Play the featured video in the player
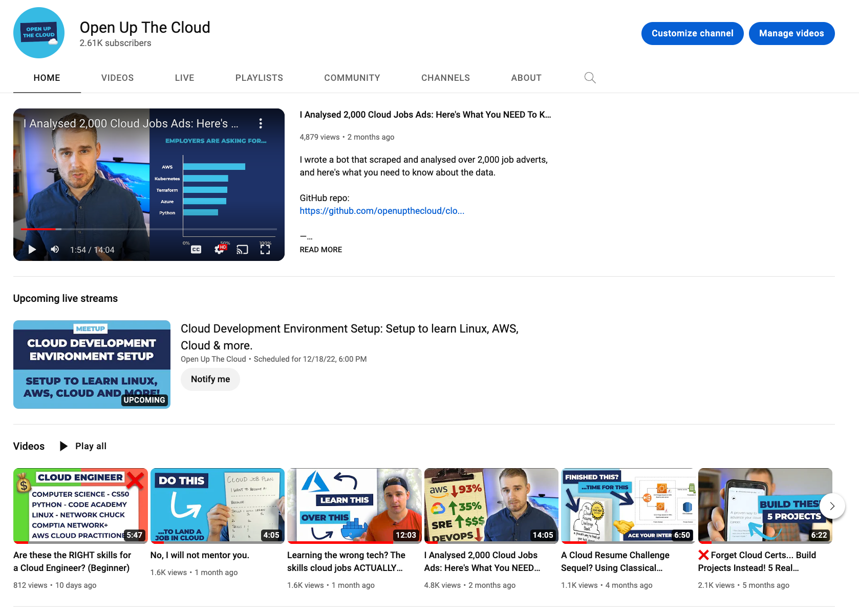 [32, 250]
